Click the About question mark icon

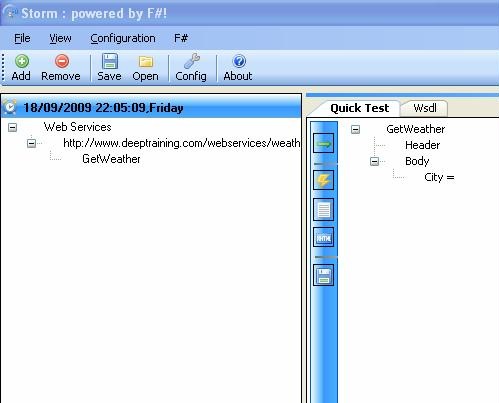point(239,61)
